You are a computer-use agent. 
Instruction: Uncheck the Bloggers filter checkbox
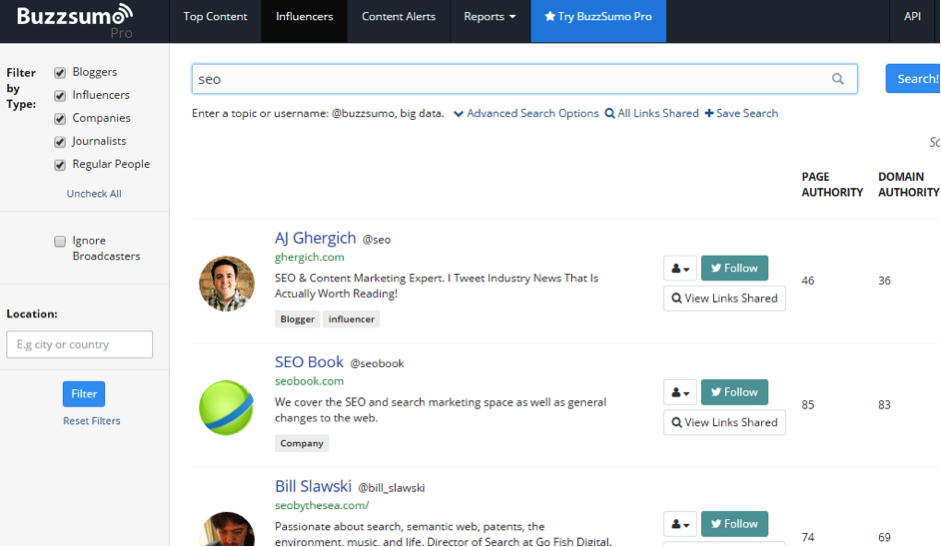coord(60,73)
